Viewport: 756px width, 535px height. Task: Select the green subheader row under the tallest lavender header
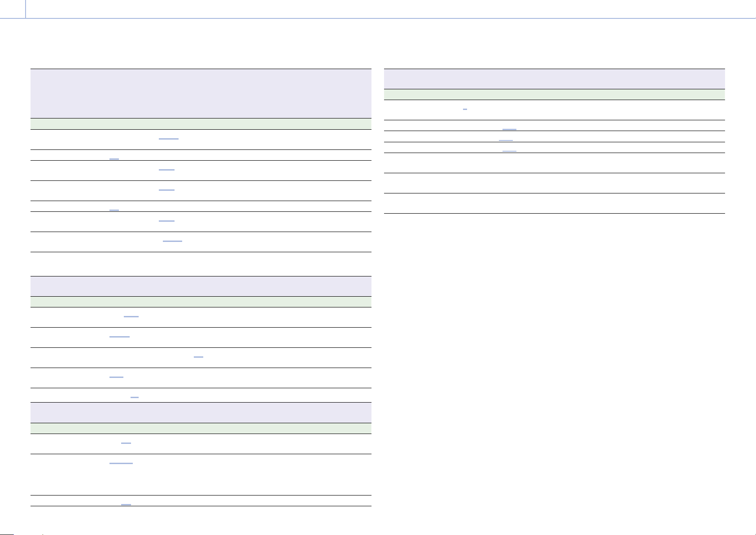pos(201,124)
